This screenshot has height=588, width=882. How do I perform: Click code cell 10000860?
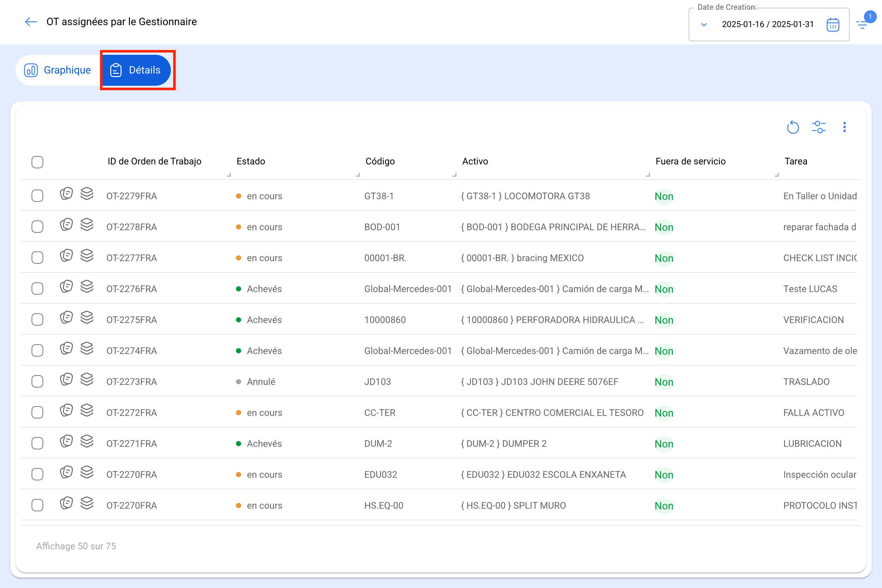385,320
